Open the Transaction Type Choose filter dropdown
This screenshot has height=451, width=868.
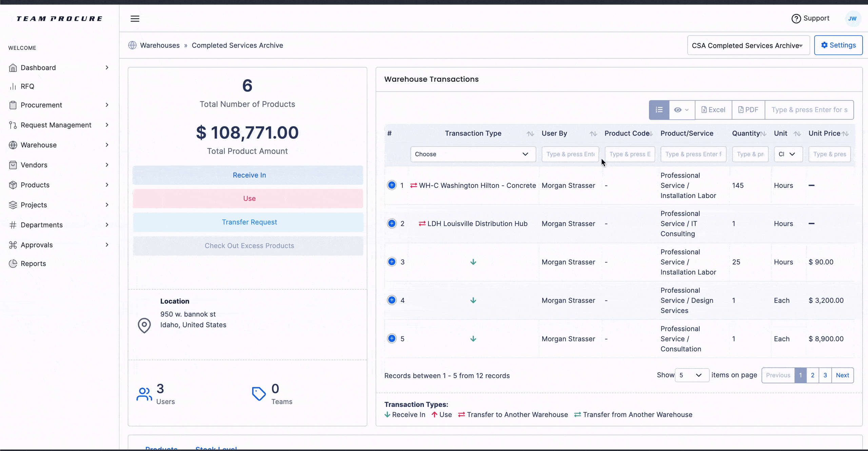pyautogui.click(x=473, y=154)
